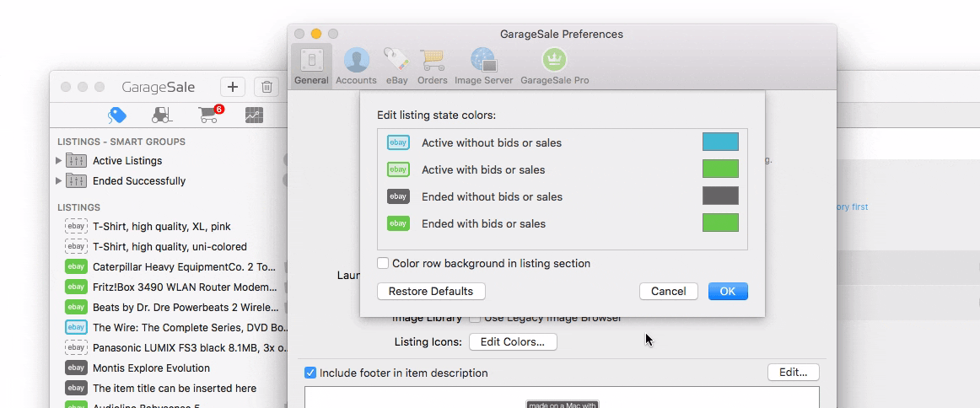Cancel the color editing sheet
980x408 pixels.
[x=669, y=291]
